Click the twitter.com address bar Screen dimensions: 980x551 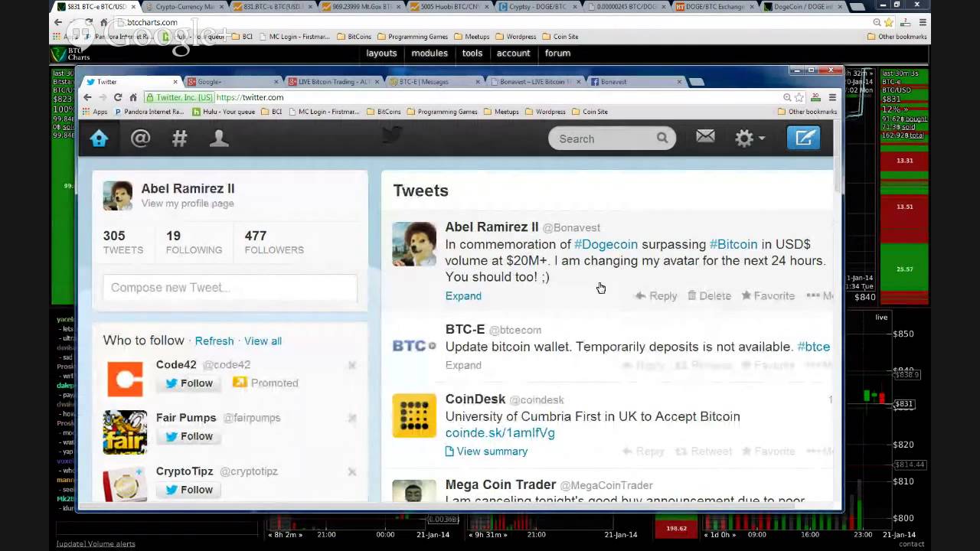[459, 97]
